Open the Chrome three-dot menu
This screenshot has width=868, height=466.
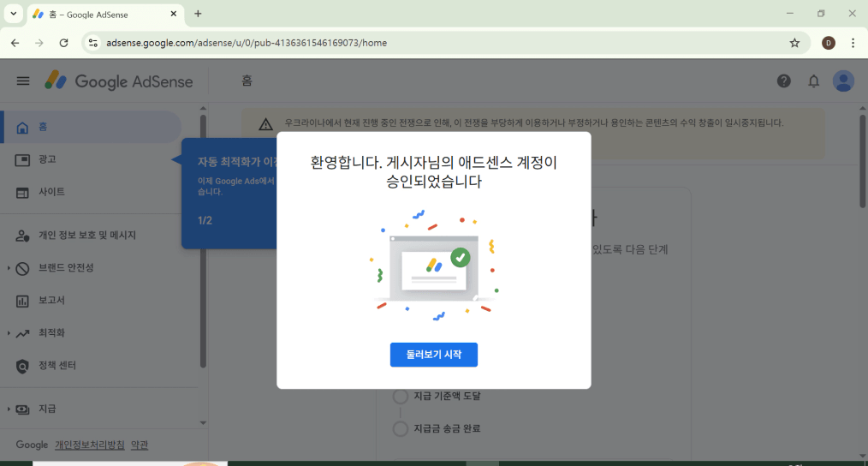point(853,43)
